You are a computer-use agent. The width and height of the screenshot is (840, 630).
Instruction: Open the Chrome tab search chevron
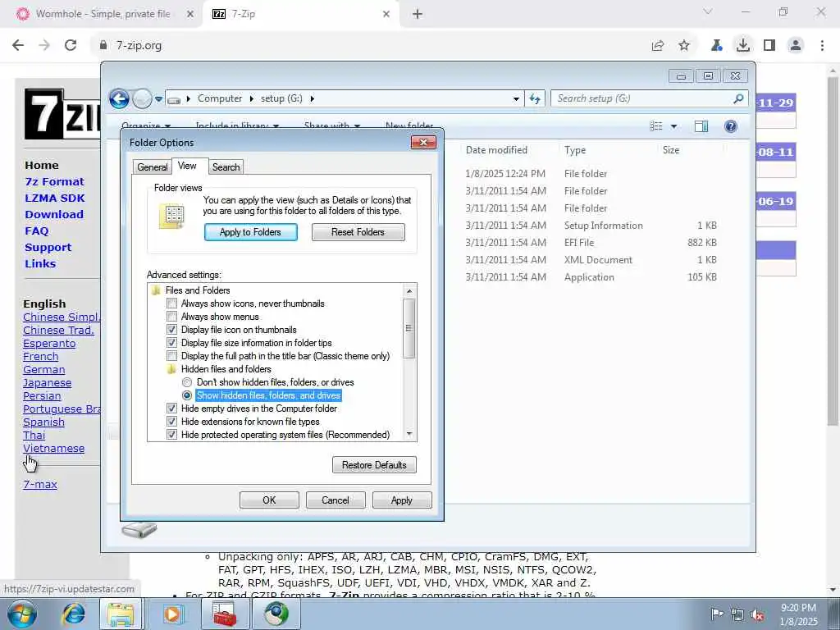708,11
